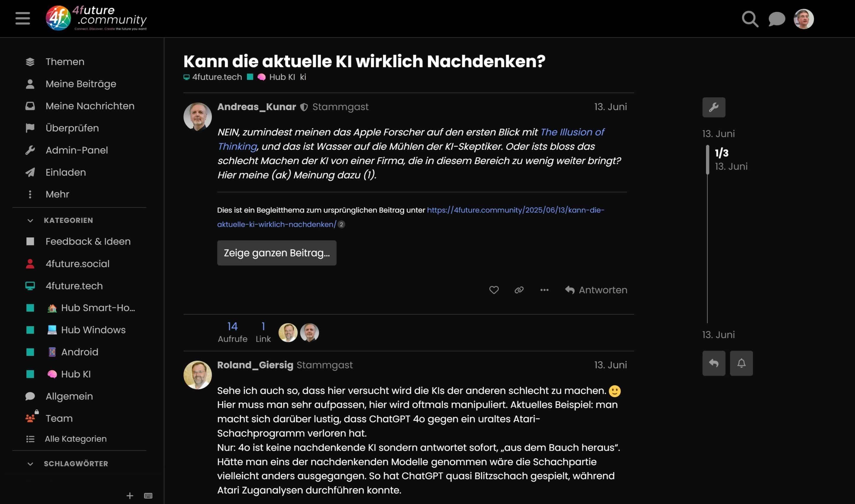Expand the Mehr sidebar menu

57,194
